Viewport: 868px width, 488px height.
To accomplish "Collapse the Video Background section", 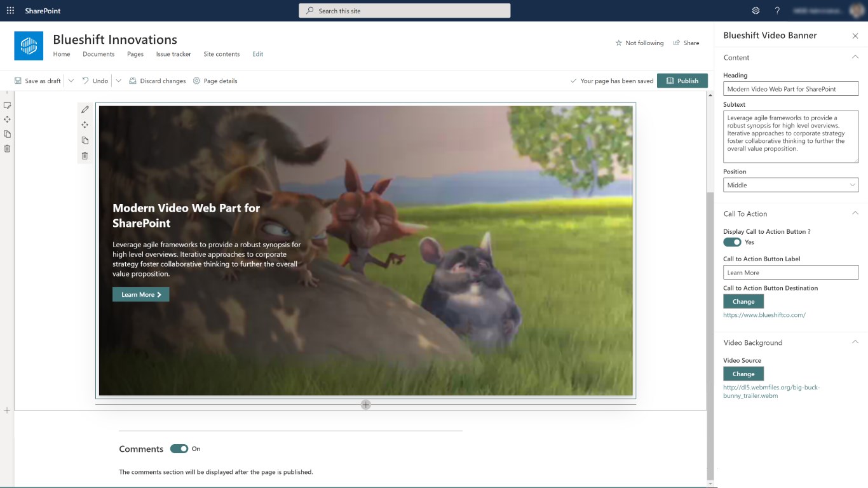I will click(855, 342).
